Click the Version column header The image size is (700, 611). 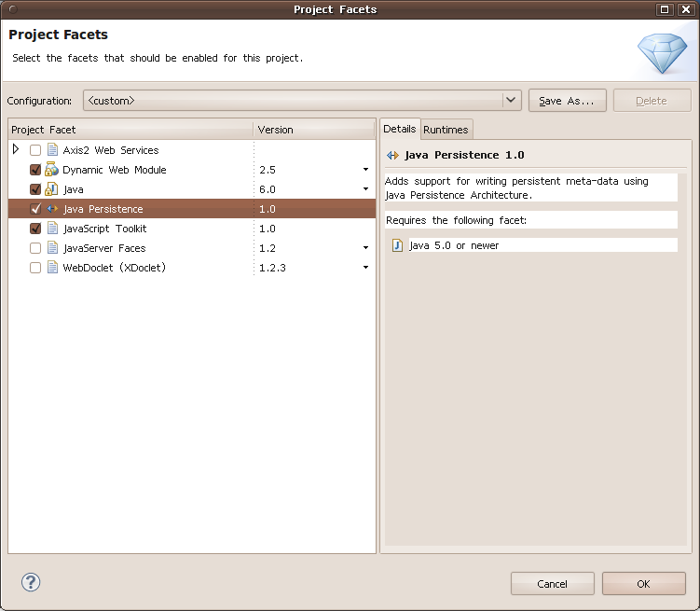[x=314, y=130]
